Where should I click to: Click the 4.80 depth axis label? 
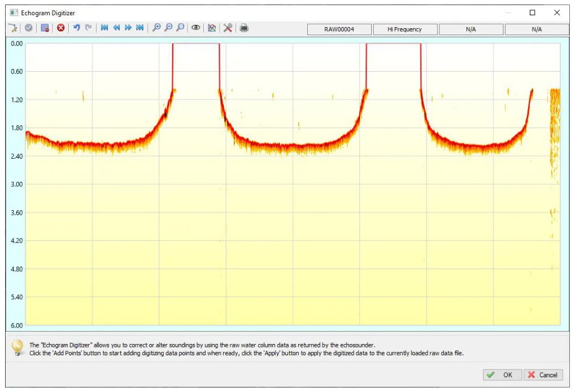(x=16, y=269)
